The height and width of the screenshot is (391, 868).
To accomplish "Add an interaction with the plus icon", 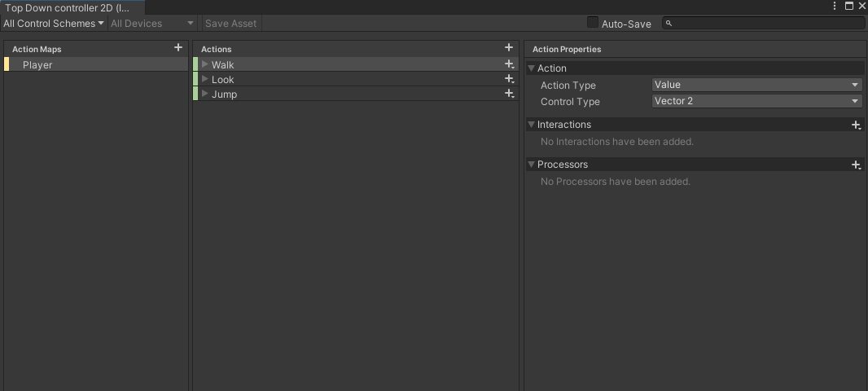I will click(x=856, y=125).
